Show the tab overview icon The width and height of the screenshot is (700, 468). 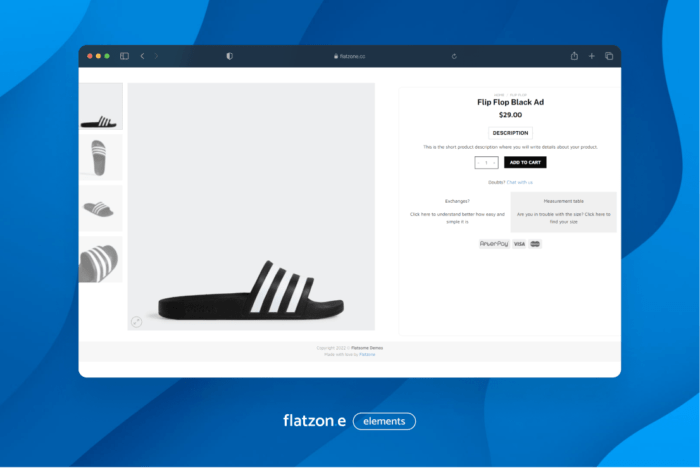pos(608,56)
